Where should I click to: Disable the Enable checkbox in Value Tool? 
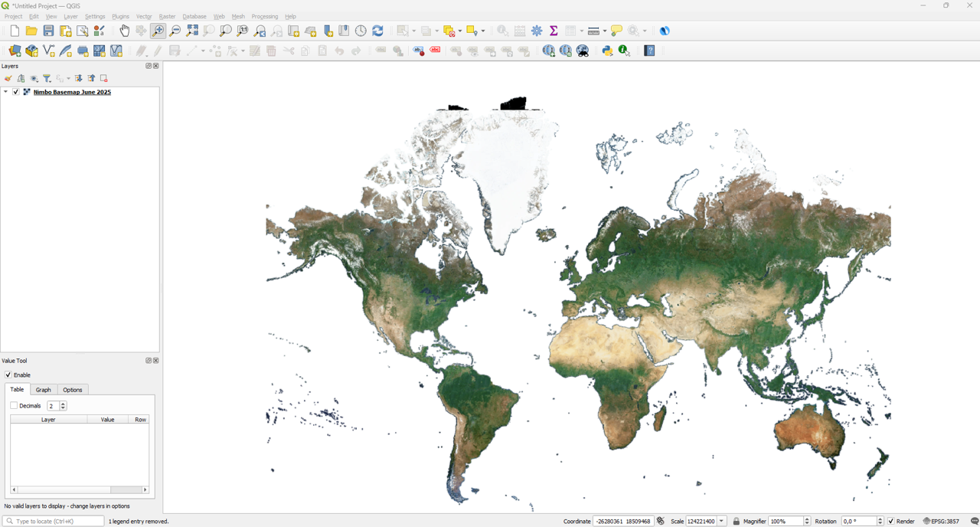(8, 375)
